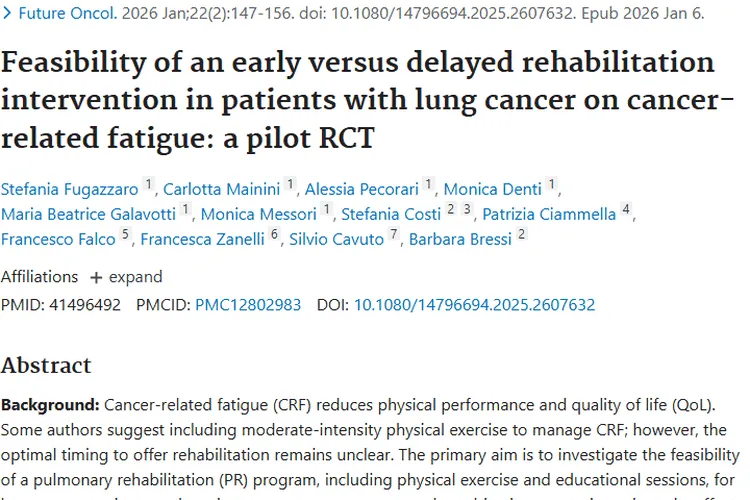
Task: Open Monica Denti author link
Action: click(x=492, y=188)
